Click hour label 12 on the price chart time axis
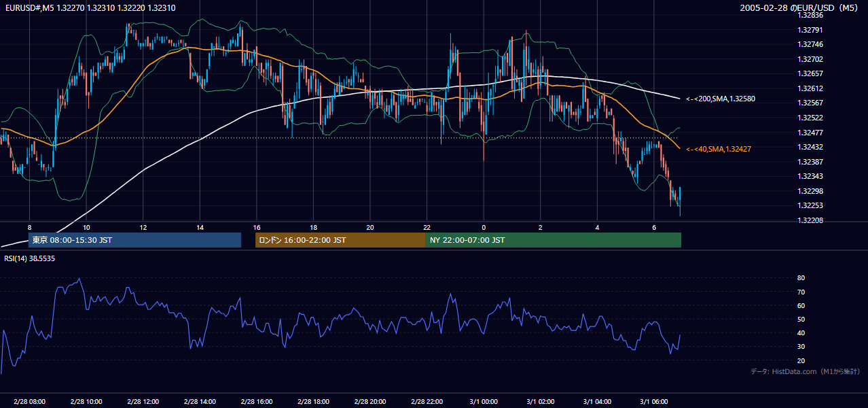 pyautogui.click(x=143, y=227)
